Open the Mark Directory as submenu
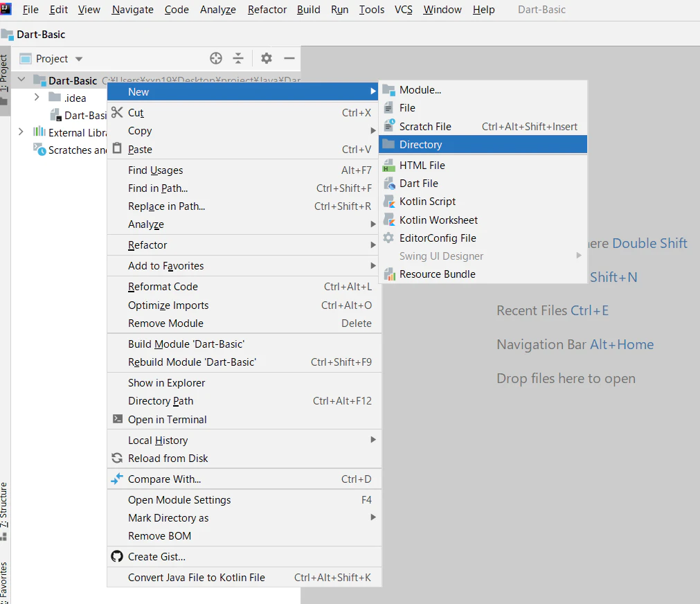Screen dimensions: 700x604 [x=244, y=518]
